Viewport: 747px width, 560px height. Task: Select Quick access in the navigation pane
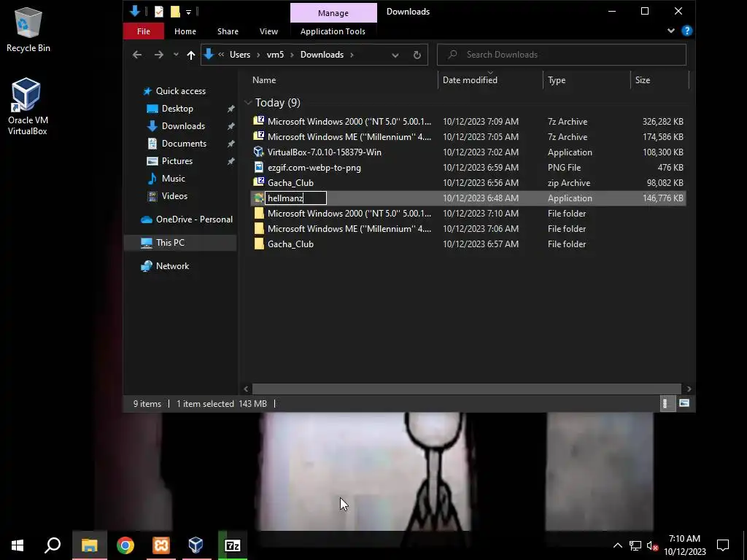coord(181,91)
